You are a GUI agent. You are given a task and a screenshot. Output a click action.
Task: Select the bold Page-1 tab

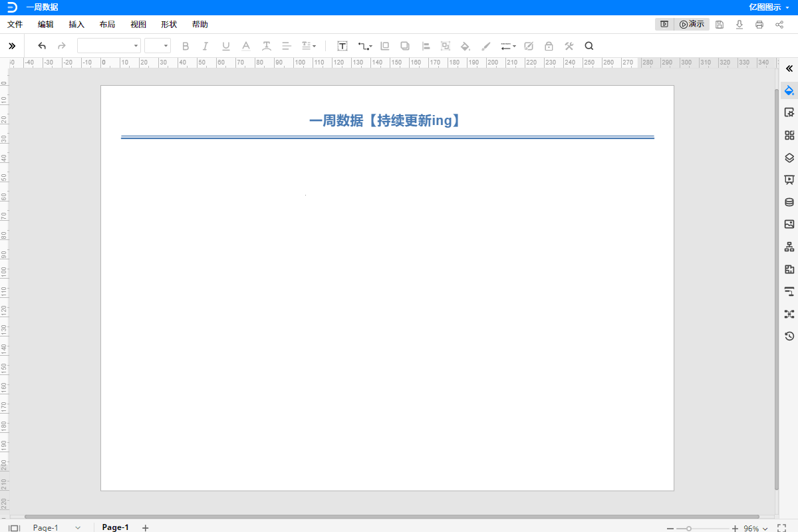click(x=115, y=527)
